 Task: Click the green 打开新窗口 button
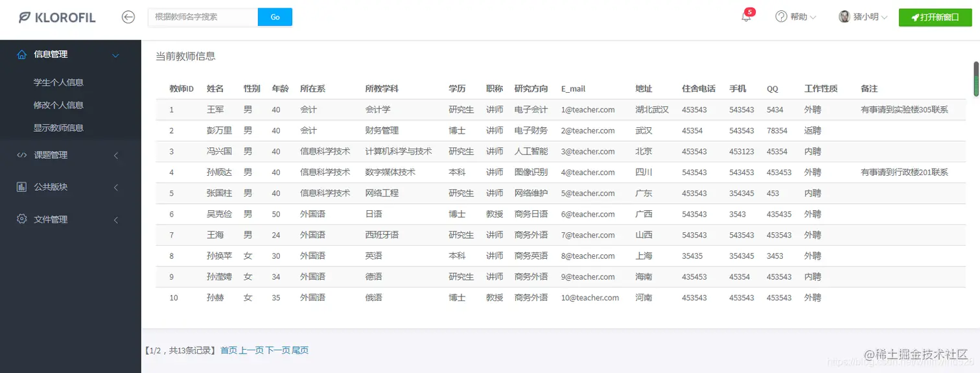(935, 17)
